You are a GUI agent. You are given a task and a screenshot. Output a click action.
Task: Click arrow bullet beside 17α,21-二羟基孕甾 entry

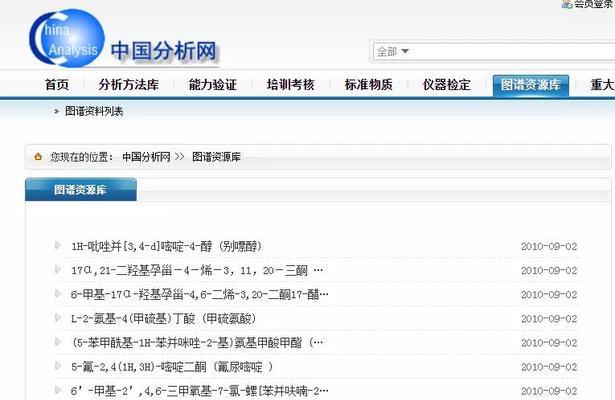click(x=58, y=269)
